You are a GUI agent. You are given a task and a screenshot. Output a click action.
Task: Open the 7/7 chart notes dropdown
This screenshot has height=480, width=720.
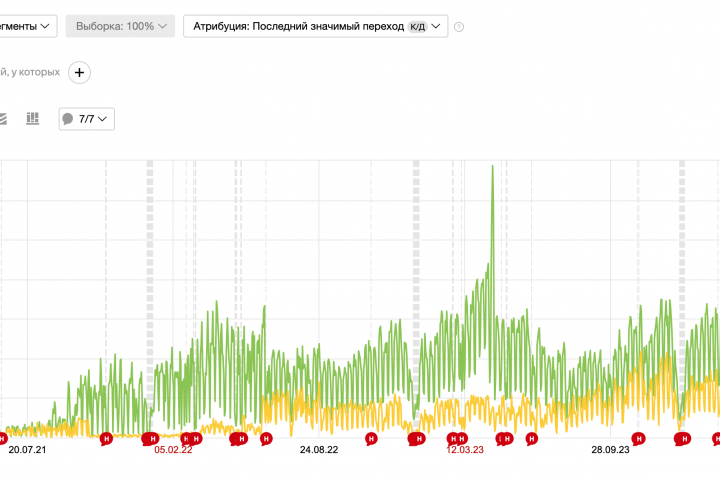(x=87, y=119)
